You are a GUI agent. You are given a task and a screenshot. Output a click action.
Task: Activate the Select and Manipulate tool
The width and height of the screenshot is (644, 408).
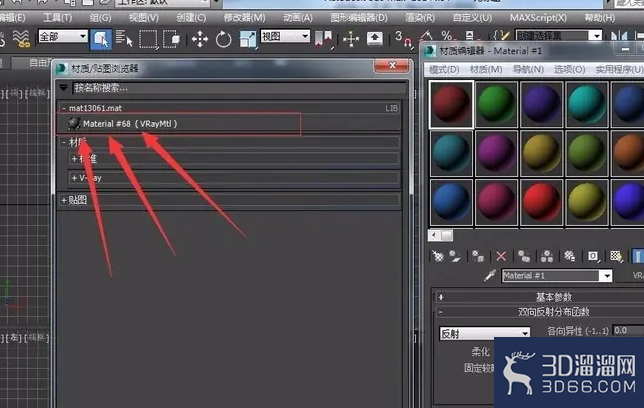point(351,39)
